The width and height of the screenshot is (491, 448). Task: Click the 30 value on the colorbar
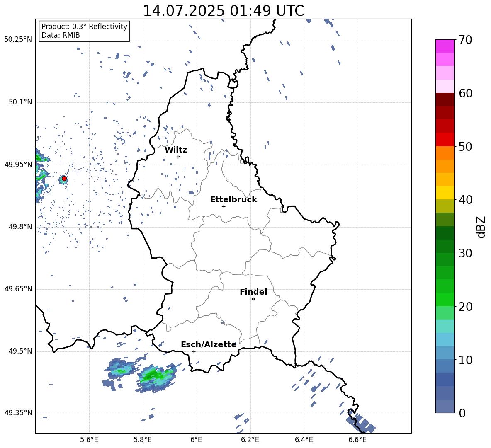pos(465,253)
